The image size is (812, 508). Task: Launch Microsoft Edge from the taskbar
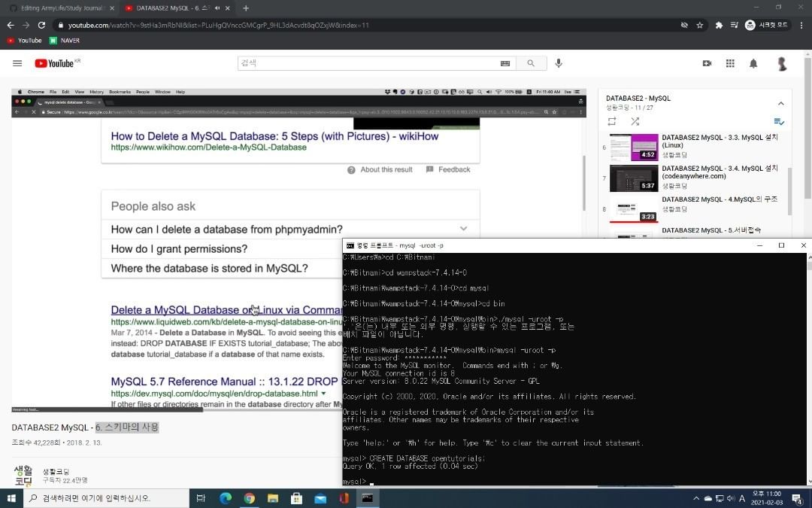point(226,498)
